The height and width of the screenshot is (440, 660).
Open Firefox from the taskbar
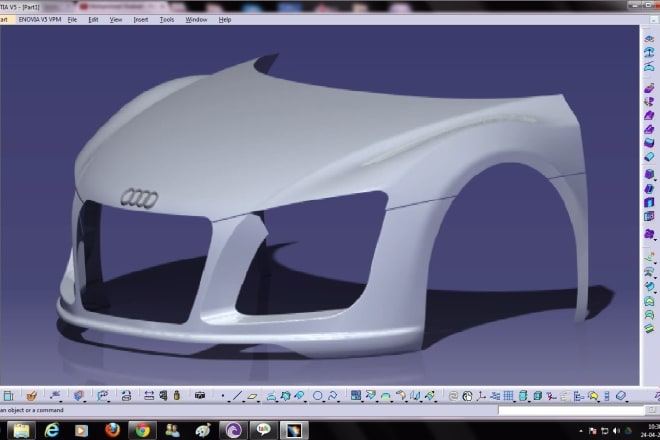point(112,430)
